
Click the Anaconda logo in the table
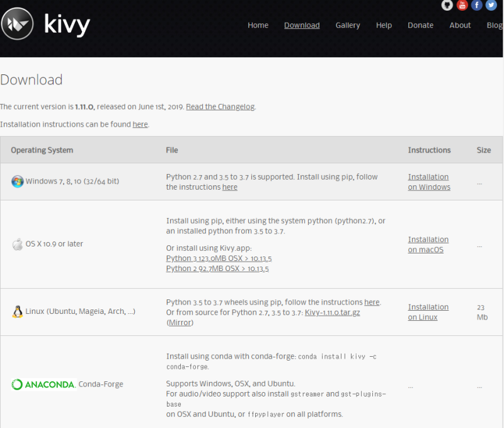click(44, 384)
